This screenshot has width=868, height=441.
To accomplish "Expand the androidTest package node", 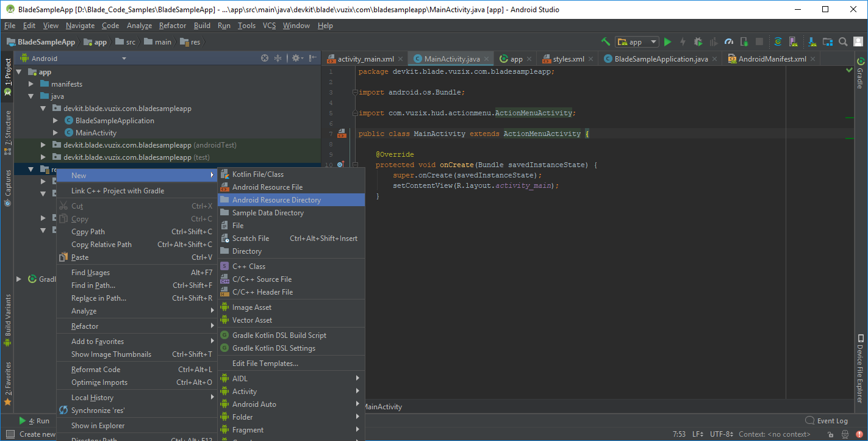I will (43, 145).
